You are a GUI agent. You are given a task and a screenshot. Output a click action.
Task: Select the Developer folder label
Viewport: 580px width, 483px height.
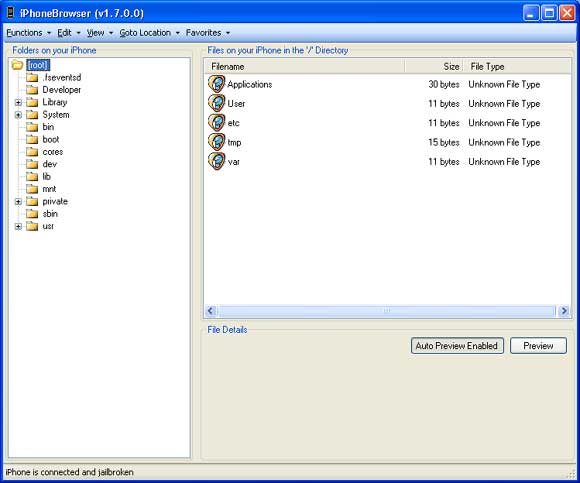[61, 90]
